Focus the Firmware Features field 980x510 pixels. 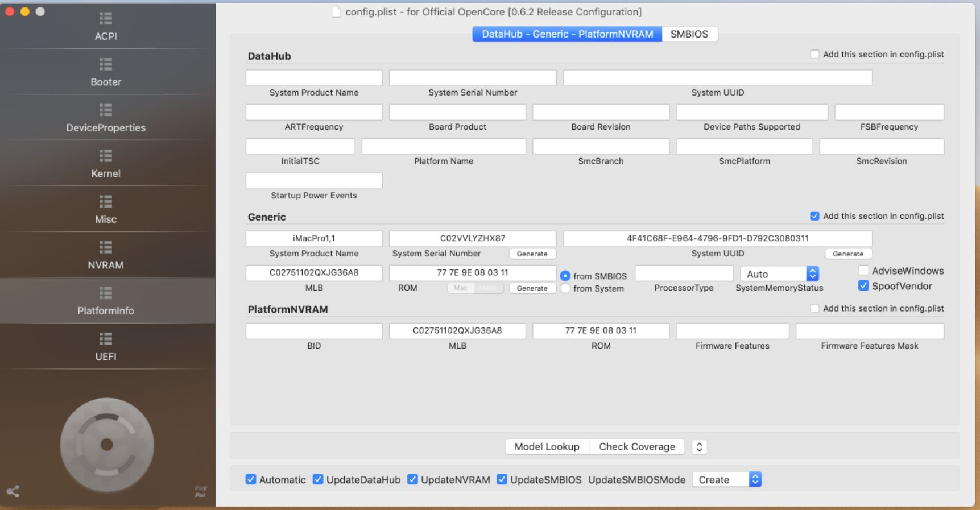pos(733,331)
